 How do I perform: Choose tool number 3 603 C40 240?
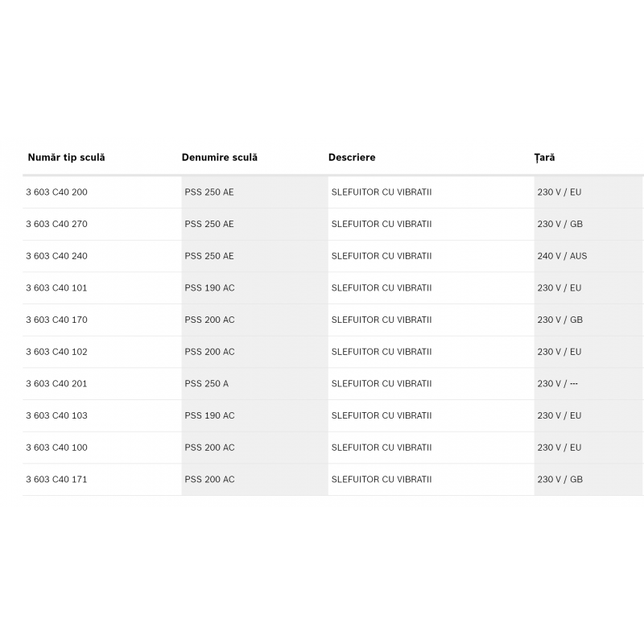tap(56, 256)
